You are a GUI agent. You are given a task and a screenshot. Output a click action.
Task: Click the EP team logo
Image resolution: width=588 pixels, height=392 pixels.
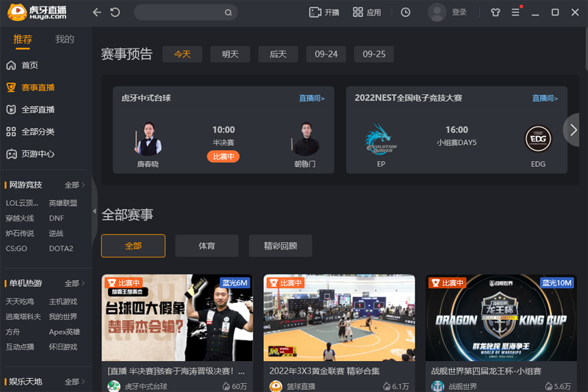pos(381,139)
